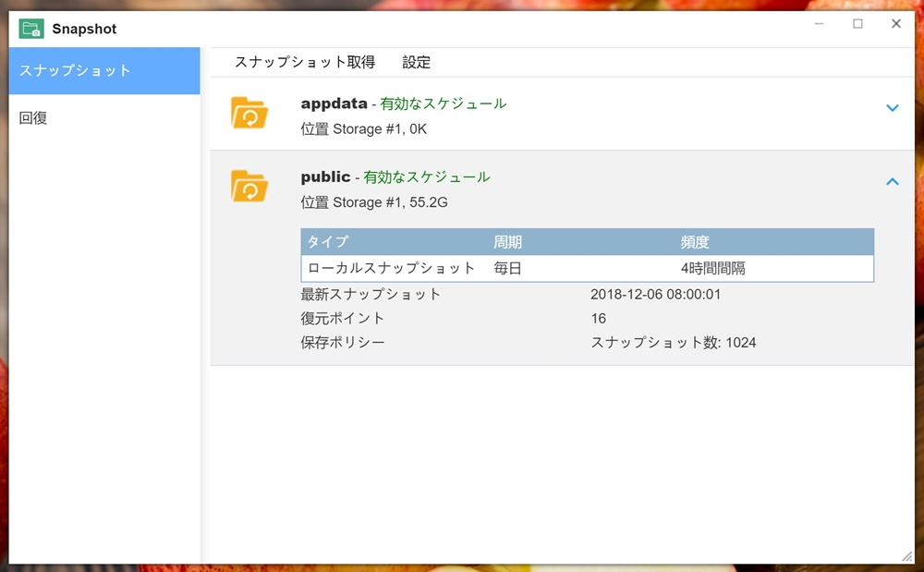Select the ローカルスナップショット schedule row

pyautogui.click(x=391, y=269)
